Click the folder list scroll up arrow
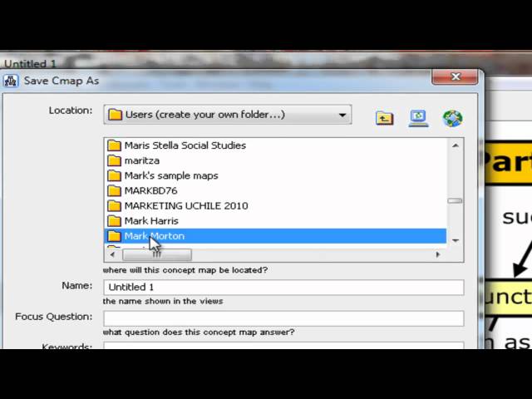This screenshot has width=532, height=399. tap(456, 145)
